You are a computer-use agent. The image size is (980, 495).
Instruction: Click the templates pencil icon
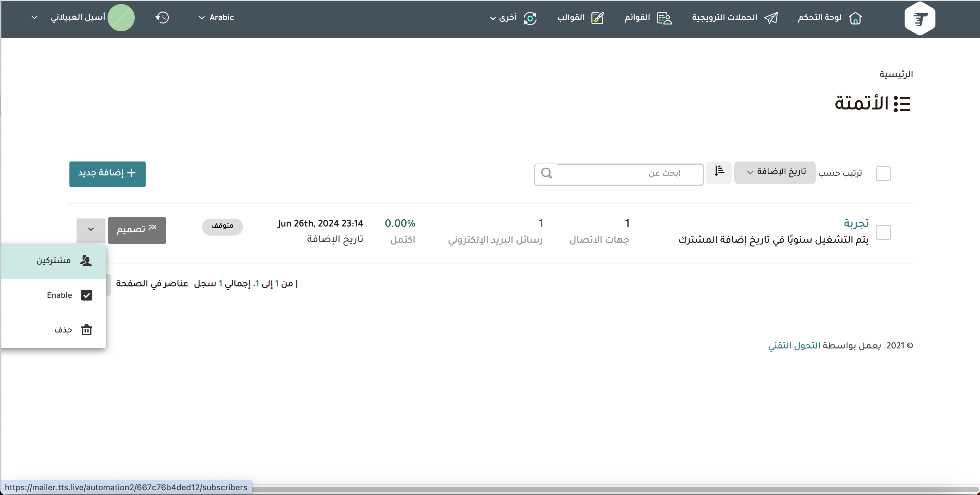click(597, 18)
